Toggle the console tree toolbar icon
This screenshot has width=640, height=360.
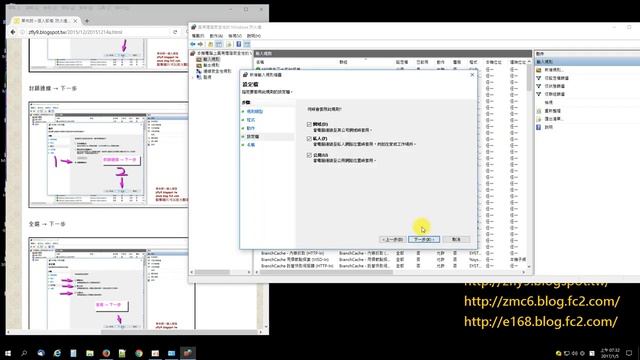tap(219, 44)
